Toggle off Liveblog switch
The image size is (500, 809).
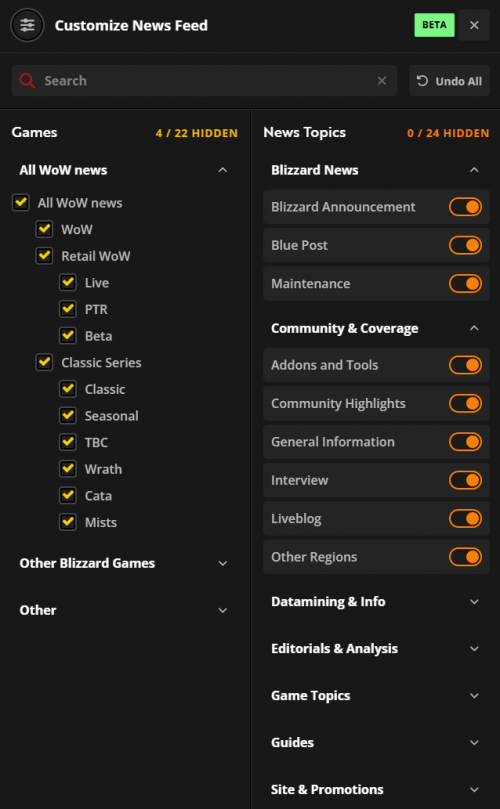[x=465, y=518]
